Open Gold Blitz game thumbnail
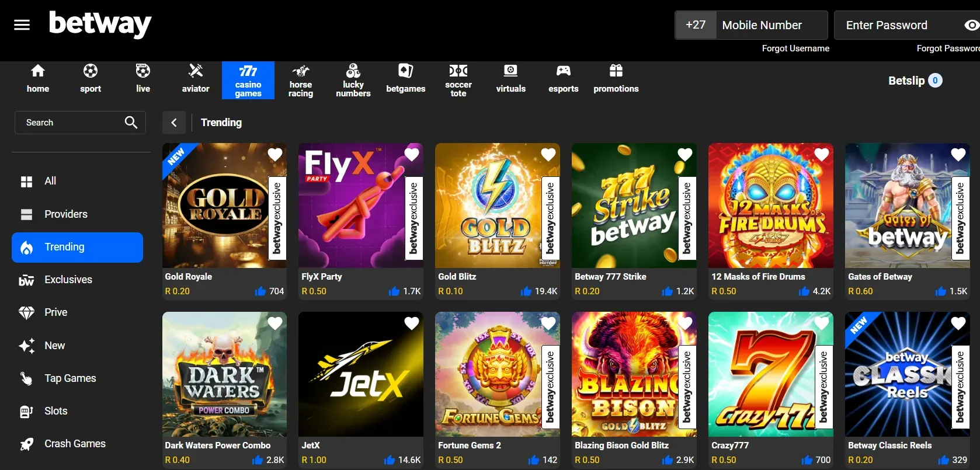This screenshot has width=980, height=470. [x=498, y=206]
